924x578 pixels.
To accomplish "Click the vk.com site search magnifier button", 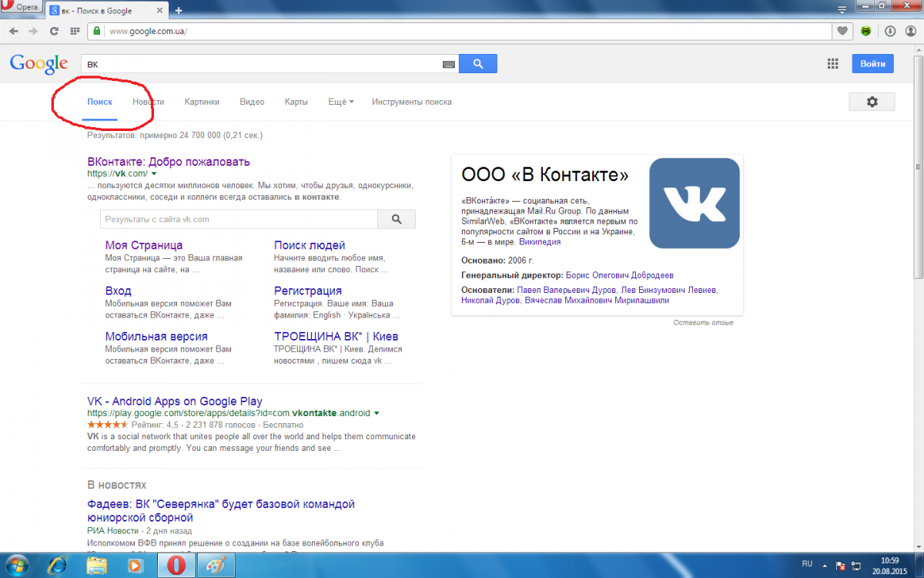I will (397, 220).
